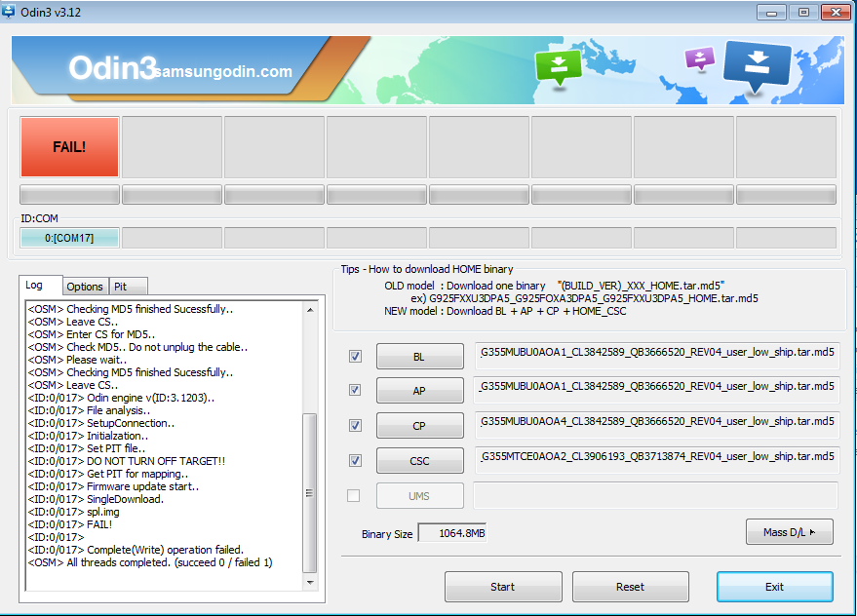Uncheck the AP file checkbox

tap(355, 391)
